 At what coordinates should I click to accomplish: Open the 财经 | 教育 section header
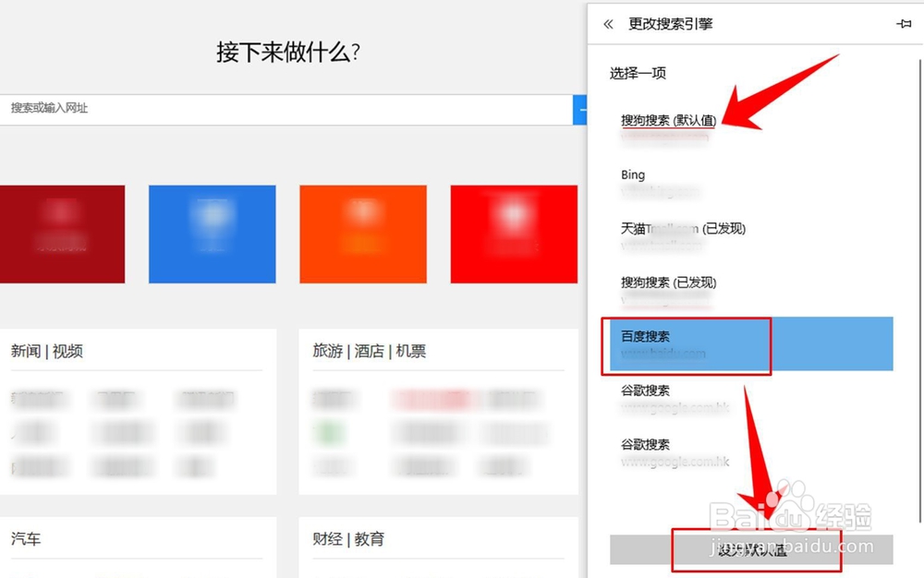[x=348, y=538]
